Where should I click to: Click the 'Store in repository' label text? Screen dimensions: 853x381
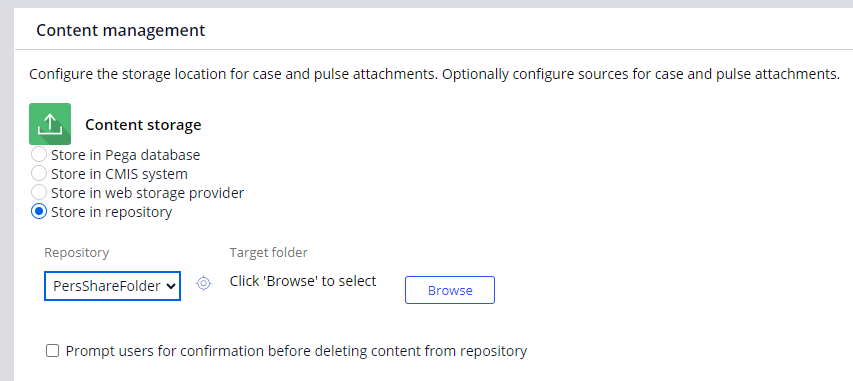pyautogui.click(x=112, y=212)
